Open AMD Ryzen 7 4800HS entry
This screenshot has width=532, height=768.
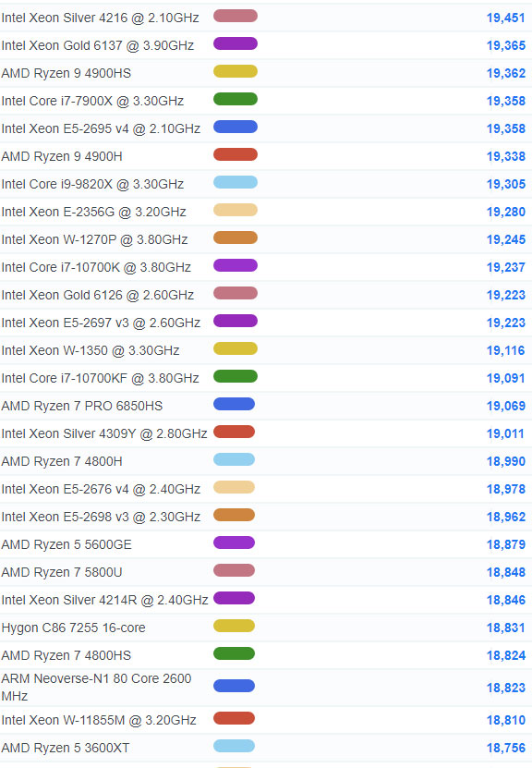coord(66,655)
